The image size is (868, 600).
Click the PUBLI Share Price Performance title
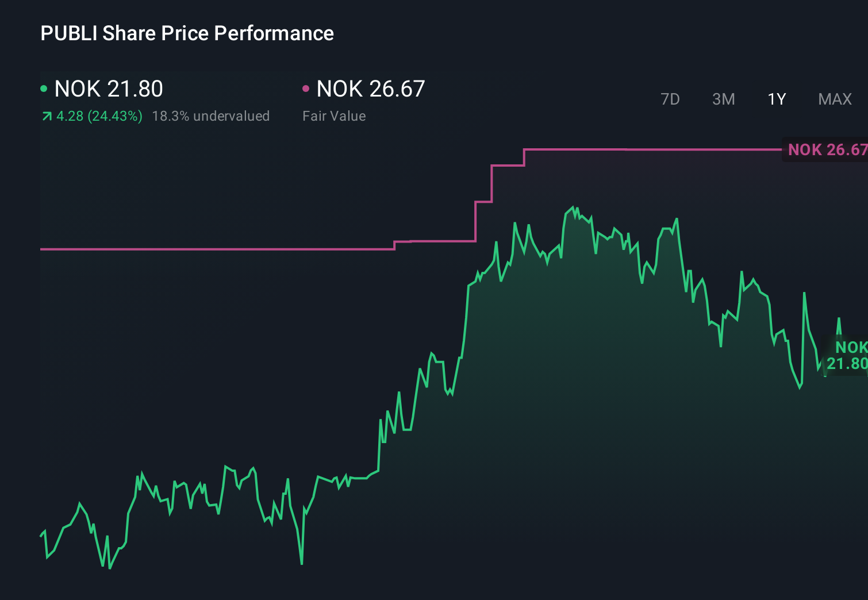187,33
